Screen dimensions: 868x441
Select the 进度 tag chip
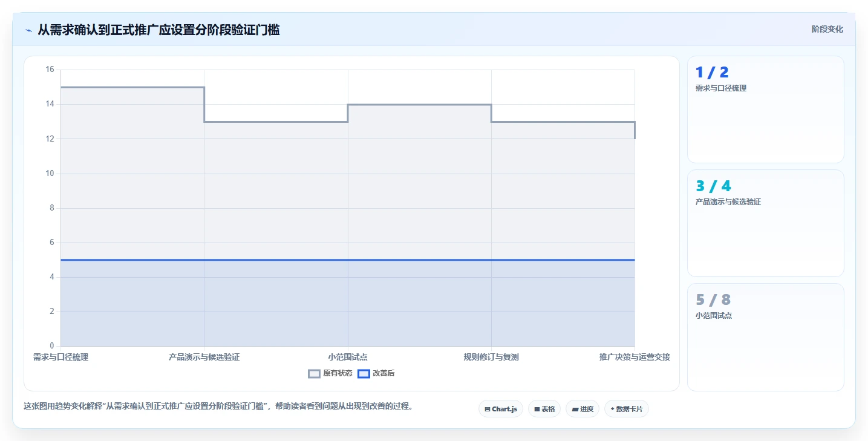click(x=582, y=409)
